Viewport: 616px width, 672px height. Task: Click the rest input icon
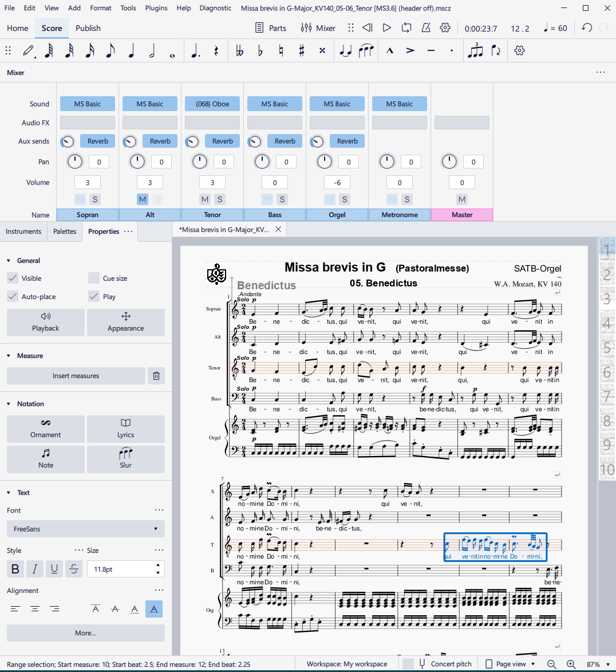215,50
